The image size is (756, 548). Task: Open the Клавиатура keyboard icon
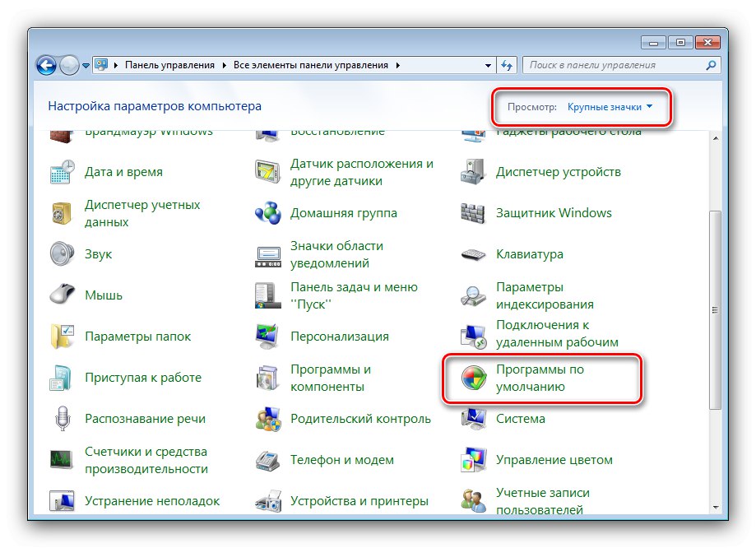pos(473,254)
